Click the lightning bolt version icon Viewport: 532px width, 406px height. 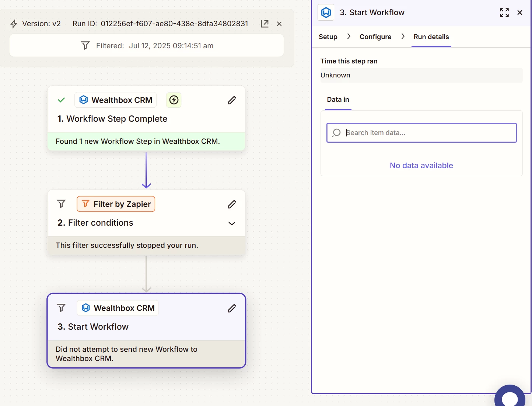14,24
